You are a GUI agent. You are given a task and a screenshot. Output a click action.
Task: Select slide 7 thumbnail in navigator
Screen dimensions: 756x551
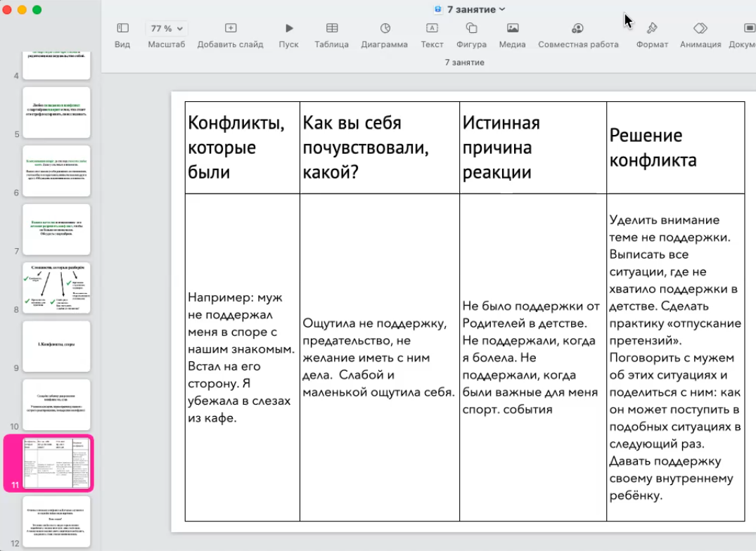point(56,229)
